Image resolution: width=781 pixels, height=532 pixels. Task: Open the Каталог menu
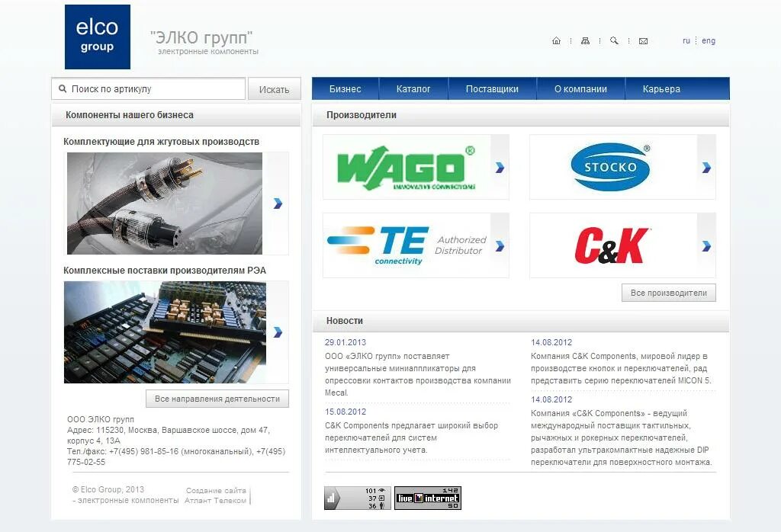coord(413,88)
